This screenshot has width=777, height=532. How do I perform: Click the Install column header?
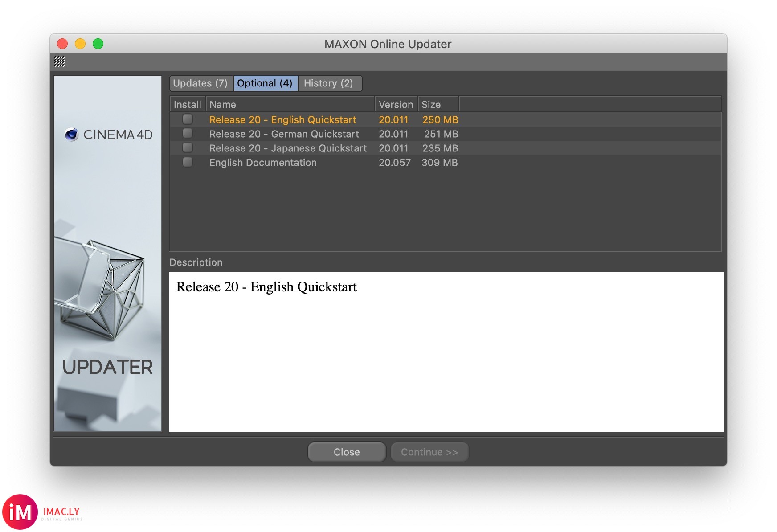(x=188, y=105)
